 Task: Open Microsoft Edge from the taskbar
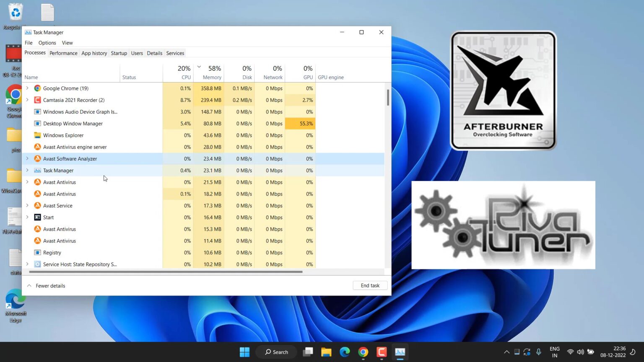pyautogui.click(x=345, y=352)
